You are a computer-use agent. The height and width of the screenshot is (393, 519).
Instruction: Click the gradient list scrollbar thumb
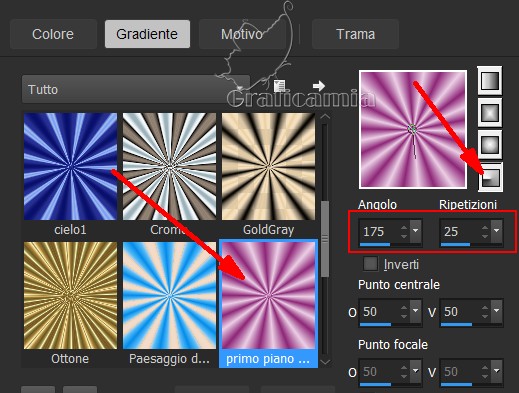[x=325, y=239]
